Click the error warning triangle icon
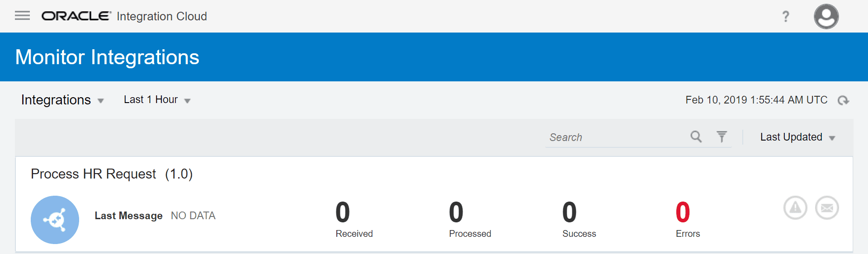868x254 pixels. coord(795,208)
